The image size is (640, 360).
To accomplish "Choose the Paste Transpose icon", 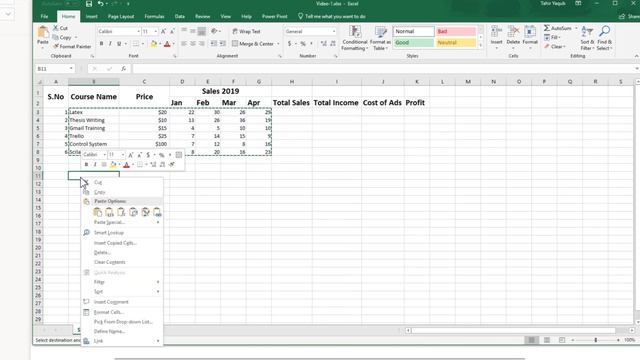I will point(133,212).
